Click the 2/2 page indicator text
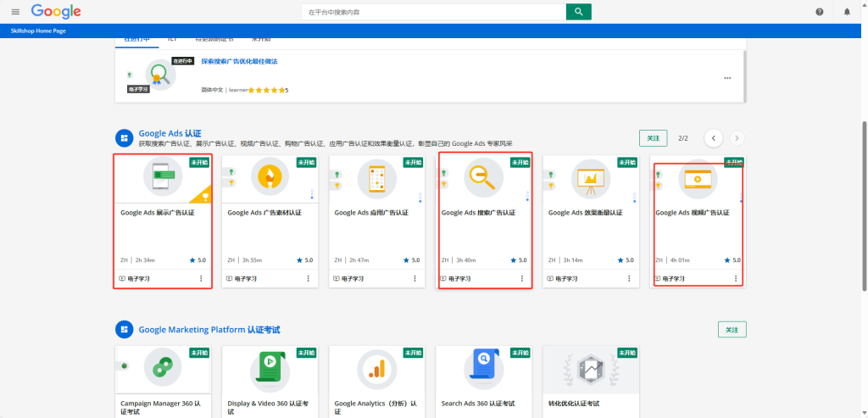The image size is (868, 418). tap(683, 138)
